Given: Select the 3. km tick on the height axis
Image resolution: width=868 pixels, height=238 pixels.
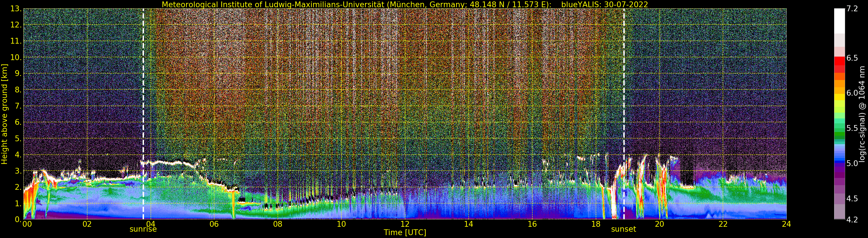Looking at the screenshot, I should pos(18,171).
